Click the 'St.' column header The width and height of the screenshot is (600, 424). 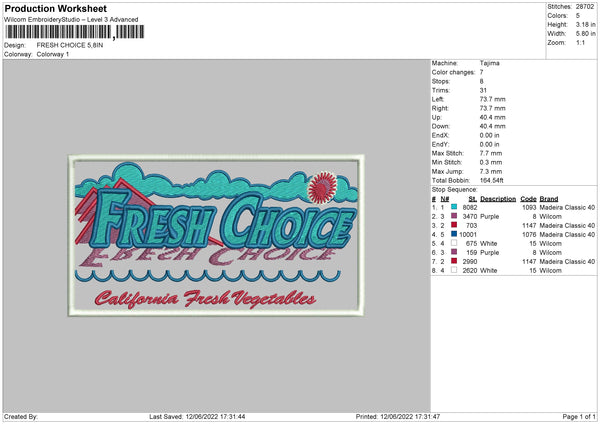(x=473, y=199)
